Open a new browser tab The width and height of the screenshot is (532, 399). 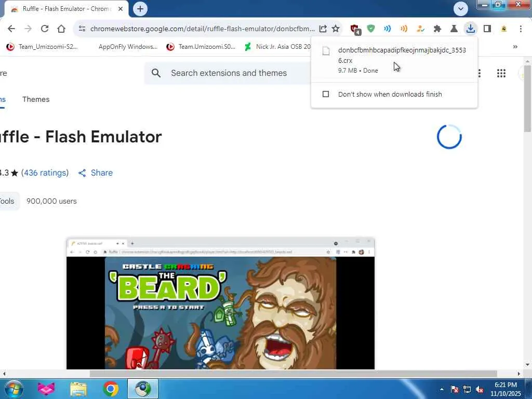coord(140,9)
